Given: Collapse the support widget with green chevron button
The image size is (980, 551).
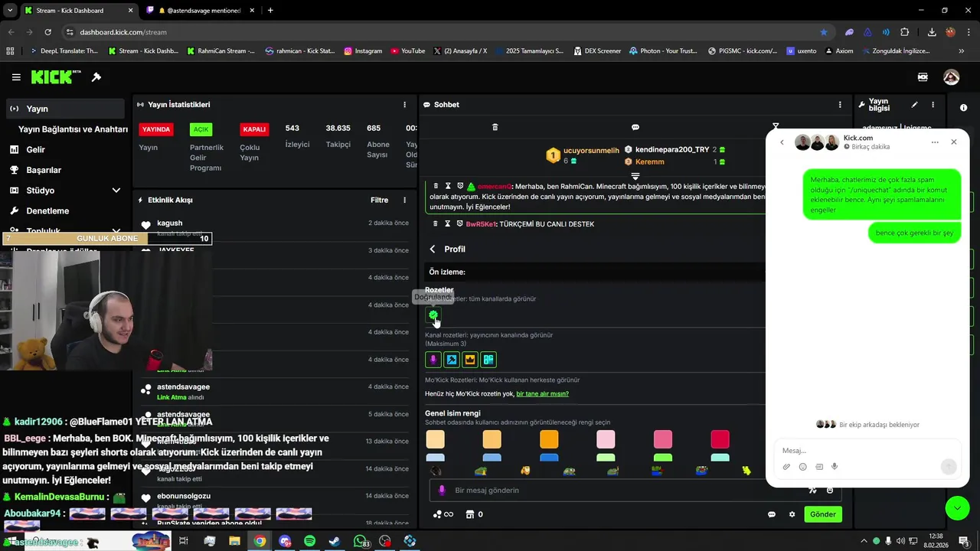Looking at the screenshot, I should point(957,508).
